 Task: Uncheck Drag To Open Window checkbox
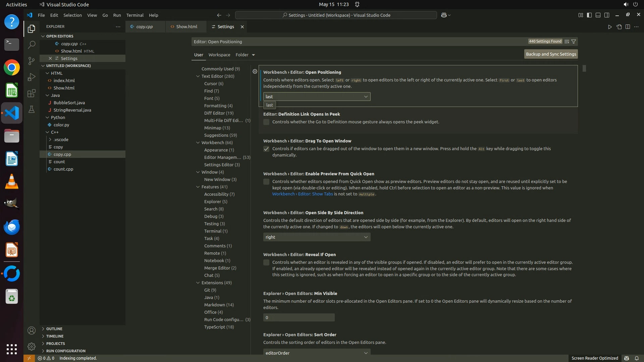point(266,149)
